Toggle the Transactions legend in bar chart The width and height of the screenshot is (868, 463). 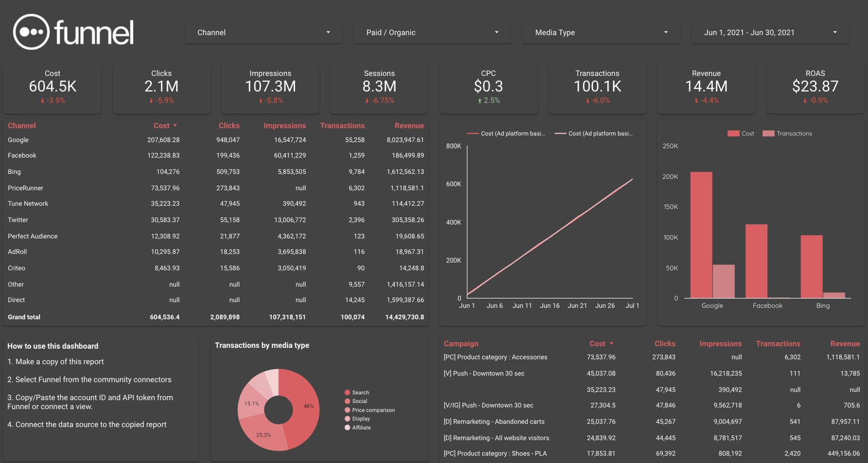(787, 133)
